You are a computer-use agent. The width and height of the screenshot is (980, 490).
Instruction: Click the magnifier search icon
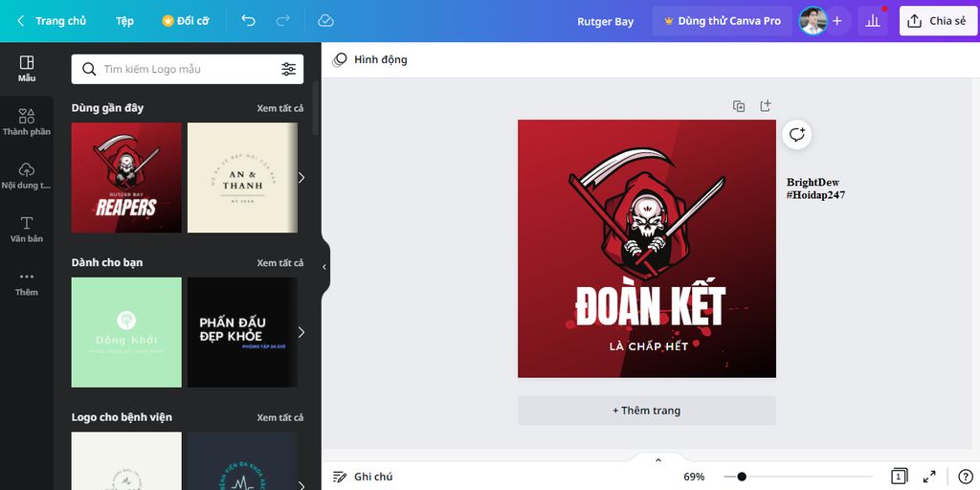[89, 69]
